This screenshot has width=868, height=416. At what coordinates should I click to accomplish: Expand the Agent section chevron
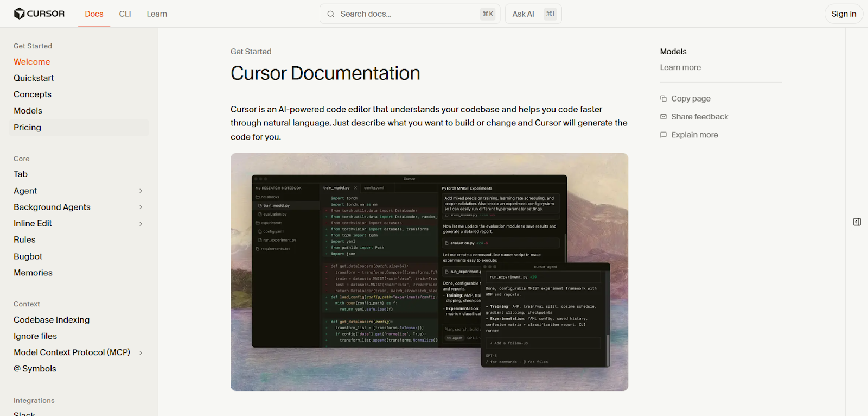141,191
